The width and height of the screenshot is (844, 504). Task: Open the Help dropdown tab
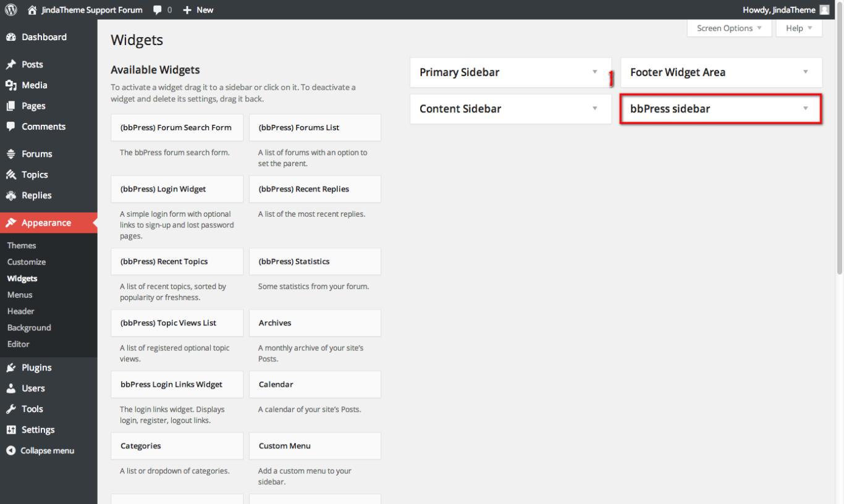pyautogui.click(x=800, y=28)
